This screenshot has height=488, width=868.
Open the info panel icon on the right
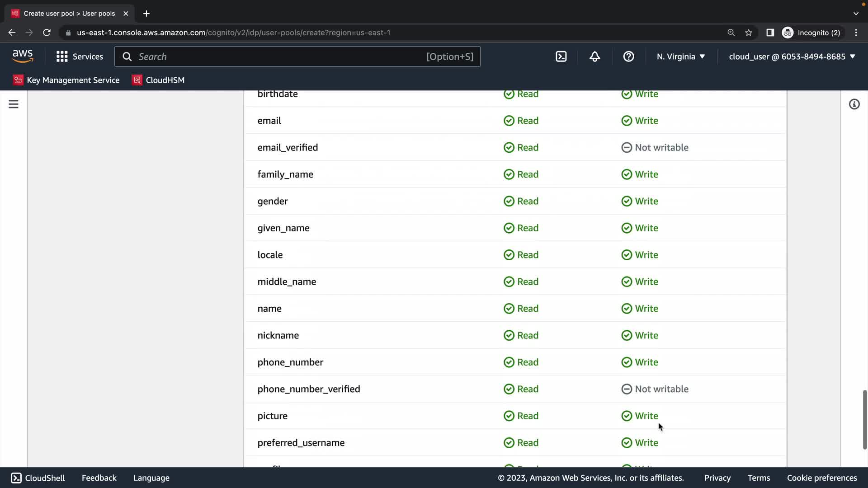click(854, 104)
